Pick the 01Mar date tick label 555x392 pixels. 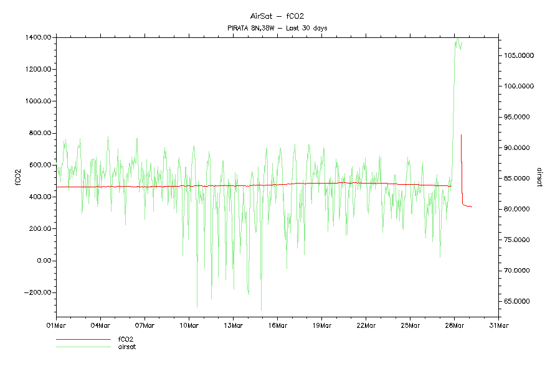pos(56,325)
